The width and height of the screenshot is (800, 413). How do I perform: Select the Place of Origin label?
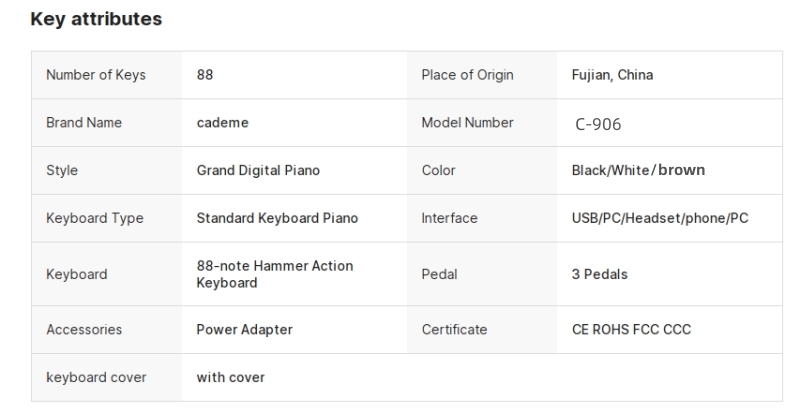coord(467,75)
